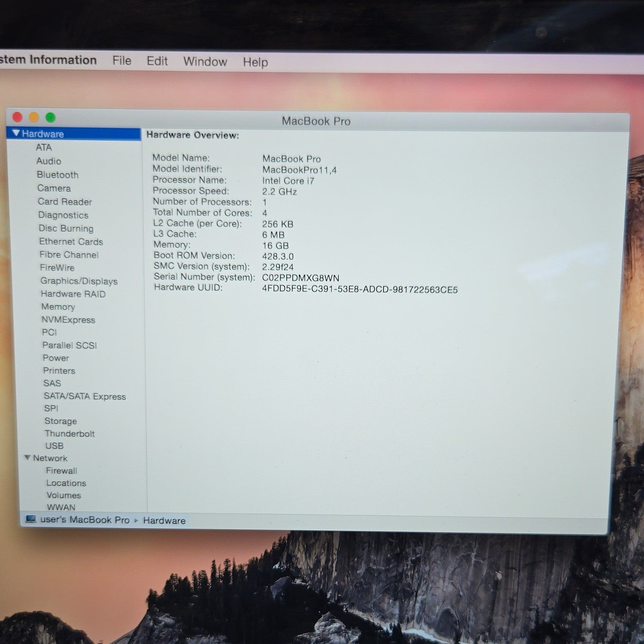Image resolution: width=644 pixels, height=644 pixels.
Task: Click the Boot ROM Version value 428.3.0
Action: tap(278, 256)
